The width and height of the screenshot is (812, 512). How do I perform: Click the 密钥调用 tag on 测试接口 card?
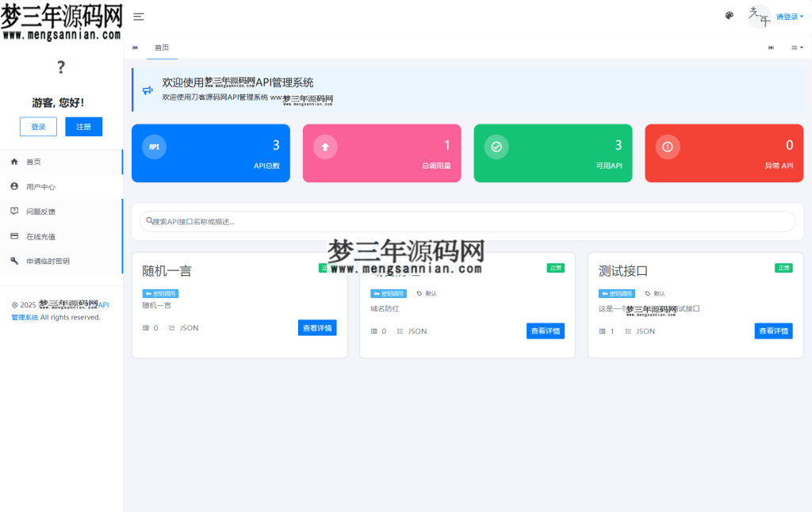coord(617,293)
